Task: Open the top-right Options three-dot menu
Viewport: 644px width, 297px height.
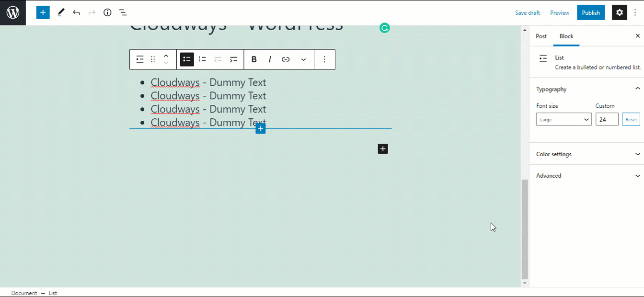Action: (x=635, y=12)
